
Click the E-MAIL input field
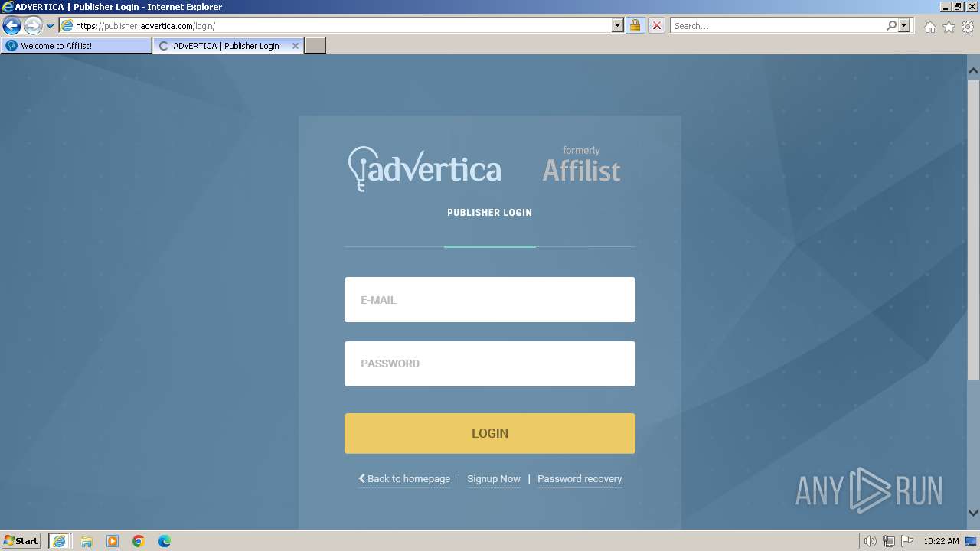tap(490, 300)
